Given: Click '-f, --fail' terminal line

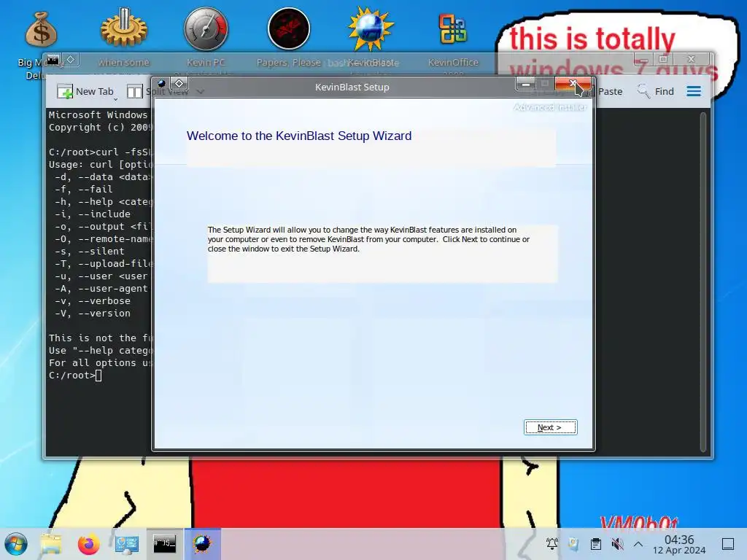Looking at the screenshot, I should tap(83, 189).
